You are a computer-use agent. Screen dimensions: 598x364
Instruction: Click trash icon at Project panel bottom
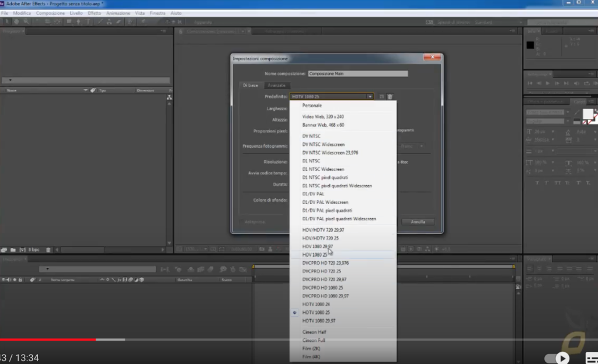point(48,250)
